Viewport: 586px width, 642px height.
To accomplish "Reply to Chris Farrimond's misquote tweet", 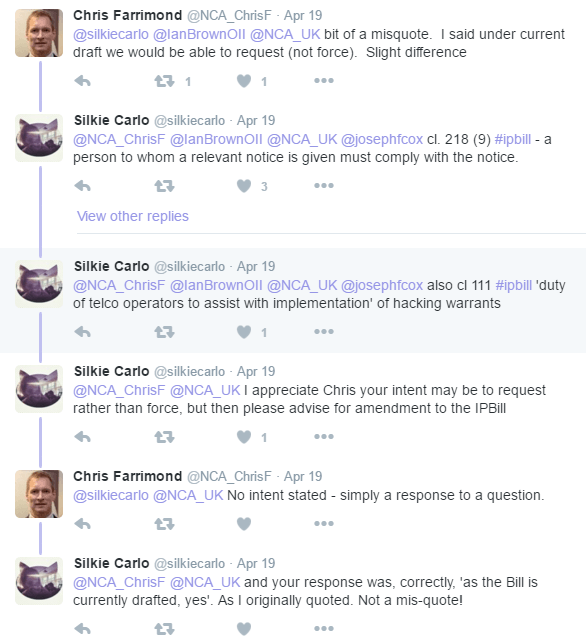I will 82,81.
